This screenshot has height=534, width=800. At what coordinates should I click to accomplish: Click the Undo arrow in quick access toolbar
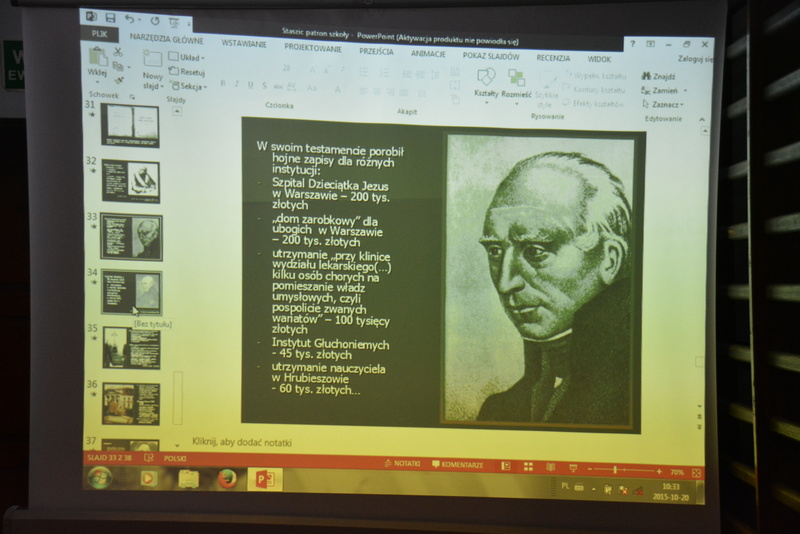click(x=130, y=19)
